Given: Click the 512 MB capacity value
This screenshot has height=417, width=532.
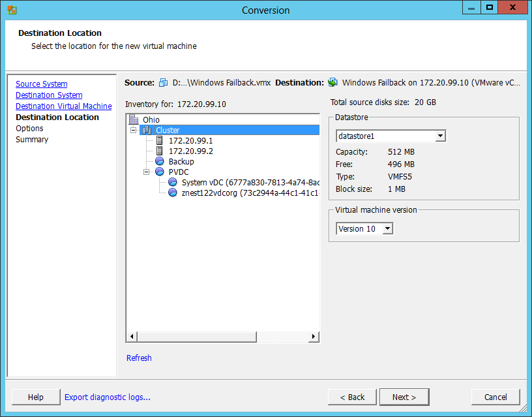Looking at the screenshot, I should [401, 152].
